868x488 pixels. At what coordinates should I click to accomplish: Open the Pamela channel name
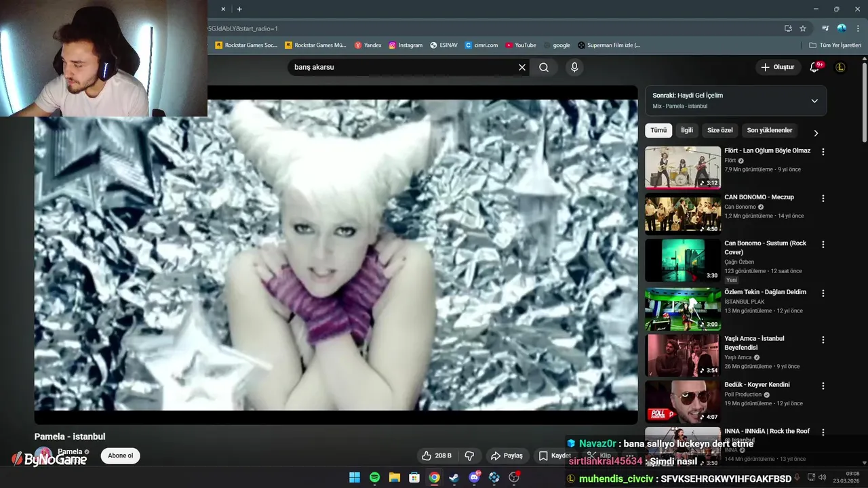coord(70,451)
